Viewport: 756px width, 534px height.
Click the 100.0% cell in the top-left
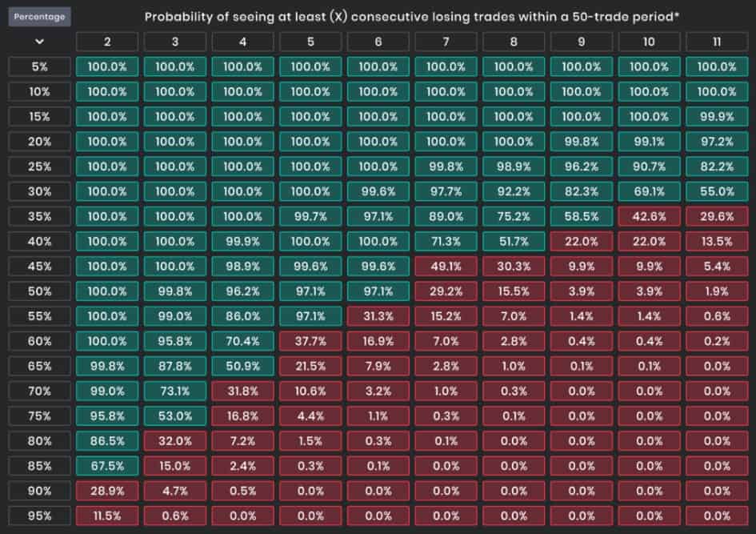pos(106,66)
